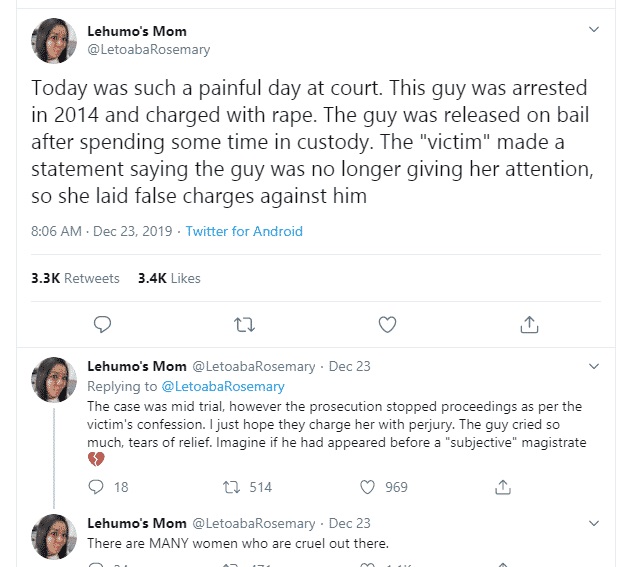View the 3.3K Retweets list
630x567 pixels.
(x=75, y=278)
